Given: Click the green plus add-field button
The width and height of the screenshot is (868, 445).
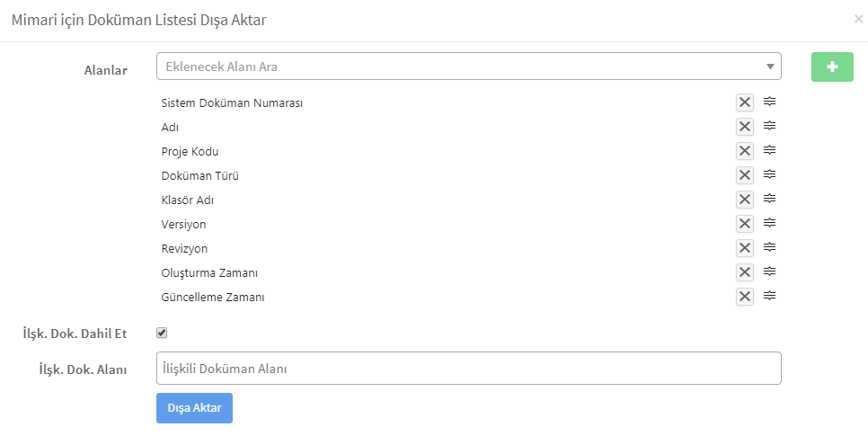Looking at the screenshot, I should point(832,67).
